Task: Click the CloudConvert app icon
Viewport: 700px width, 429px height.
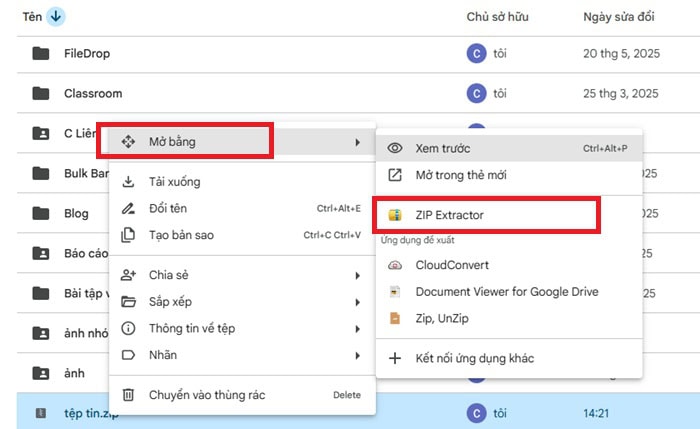Action: (x=396, y=265)
